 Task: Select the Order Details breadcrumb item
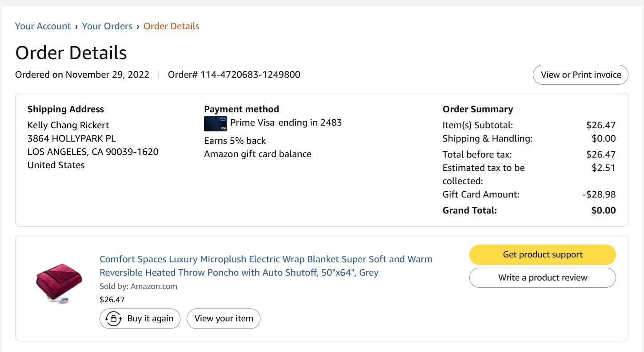click(171, 26)
